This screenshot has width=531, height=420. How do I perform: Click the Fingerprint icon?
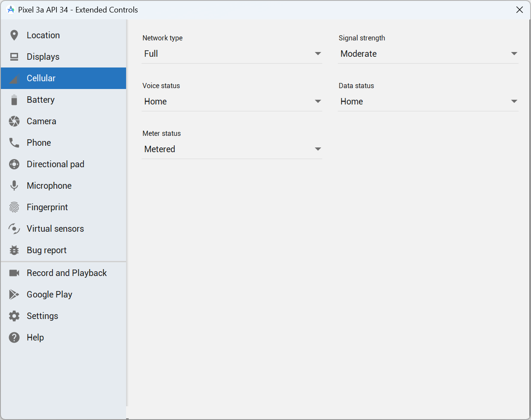tap(14, 207)
